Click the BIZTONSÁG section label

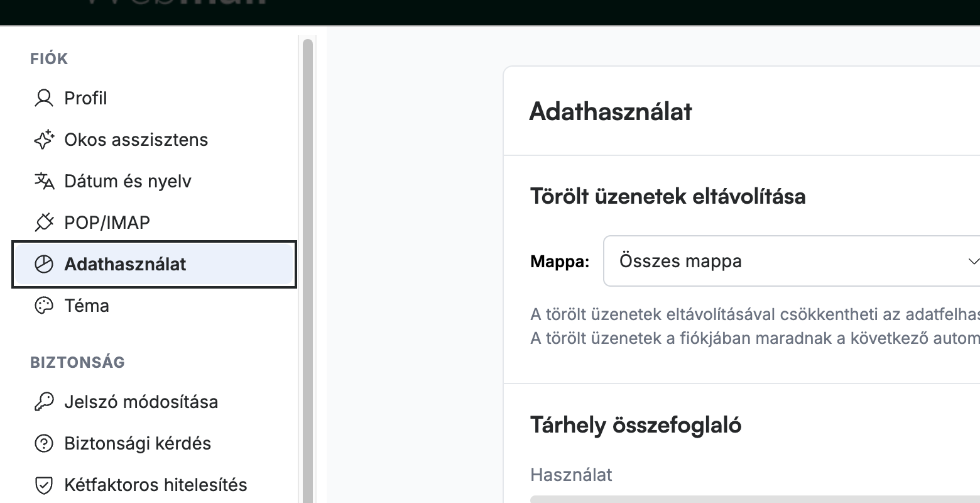point(77,362)
